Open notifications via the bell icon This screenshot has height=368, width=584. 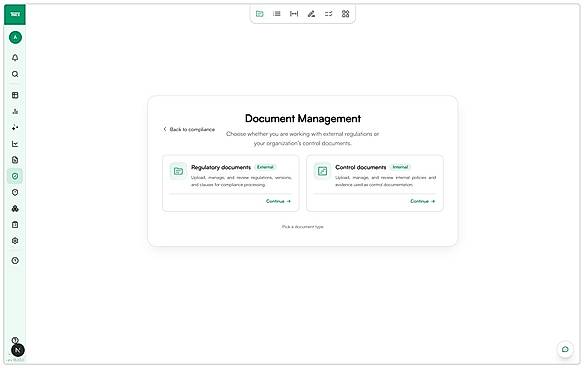pyautogui.click(x=15, y=58)
